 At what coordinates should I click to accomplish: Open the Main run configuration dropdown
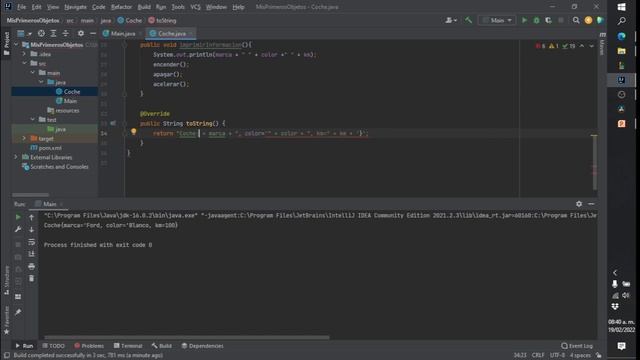point(497,20)
